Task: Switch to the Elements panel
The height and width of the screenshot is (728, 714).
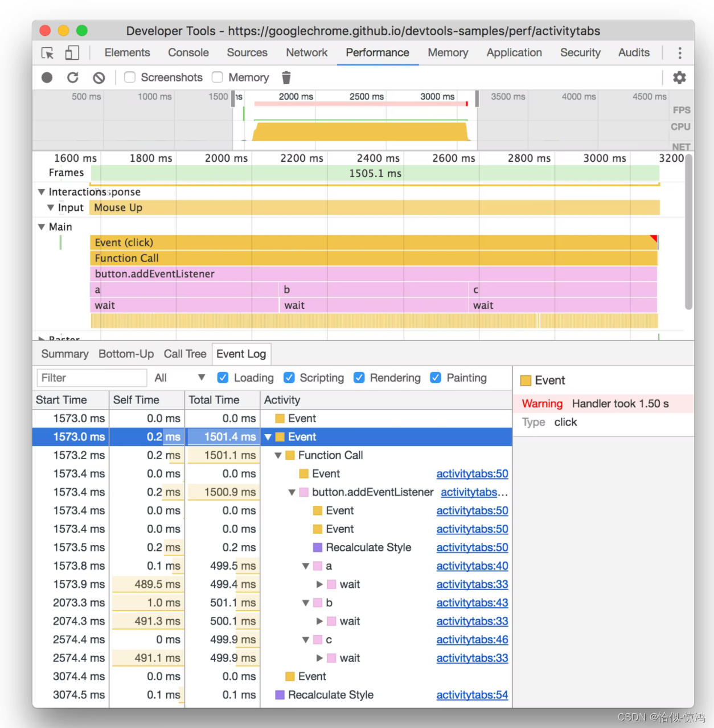Action: point(128,52)
